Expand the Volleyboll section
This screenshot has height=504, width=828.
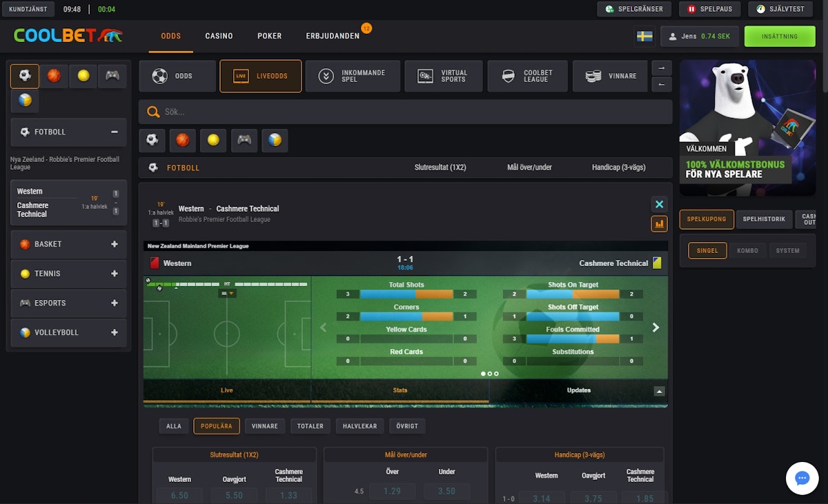115,332
